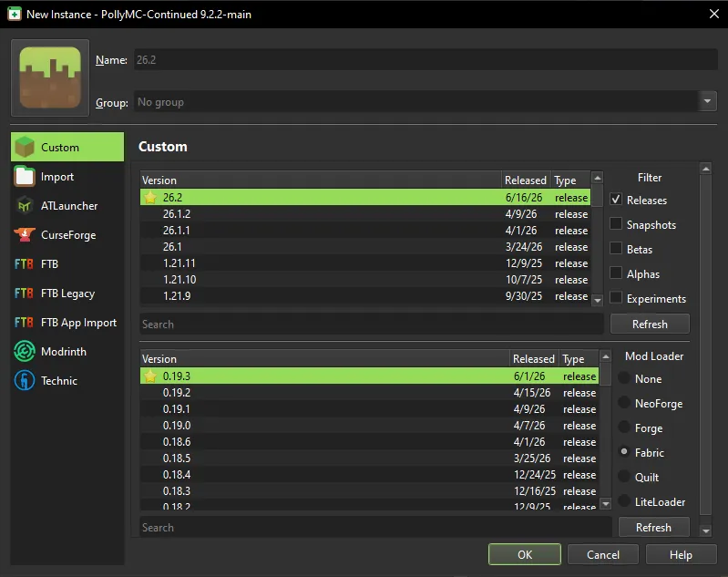Click the Group combo box field
Image resolution: width=728 pixels, height=577 pixels.
[426, 101]
